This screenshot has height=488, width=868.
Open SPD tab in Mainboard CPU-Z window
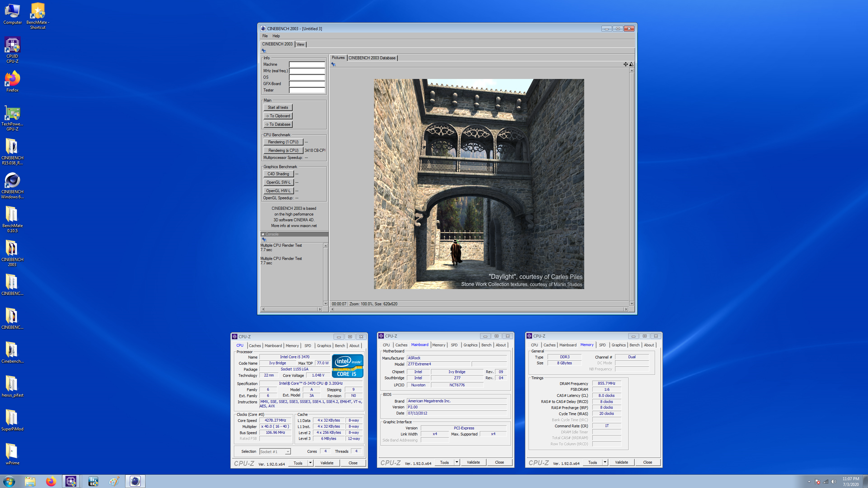454,345
